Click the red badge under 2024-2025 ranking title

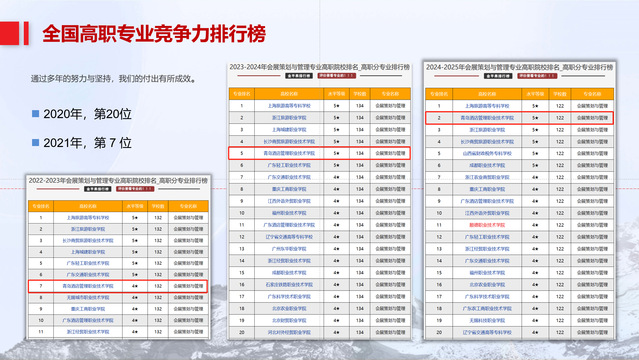pos(537,76)
